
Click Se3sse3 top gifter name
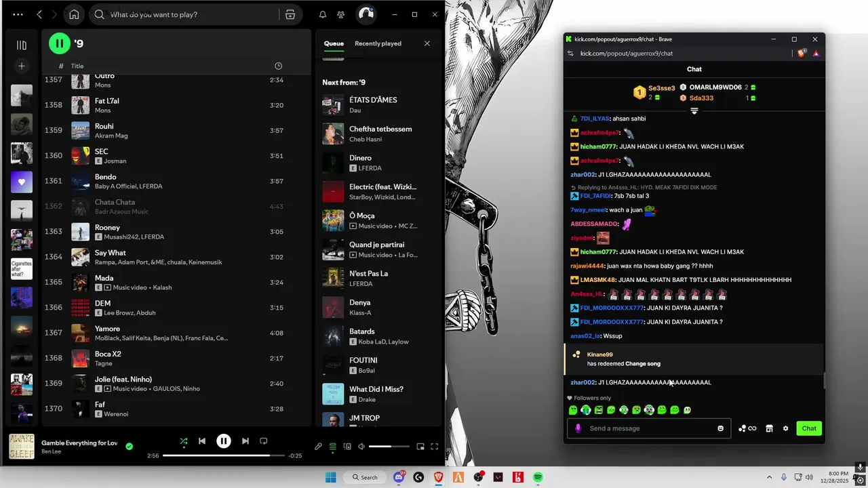tap(662, 88)
